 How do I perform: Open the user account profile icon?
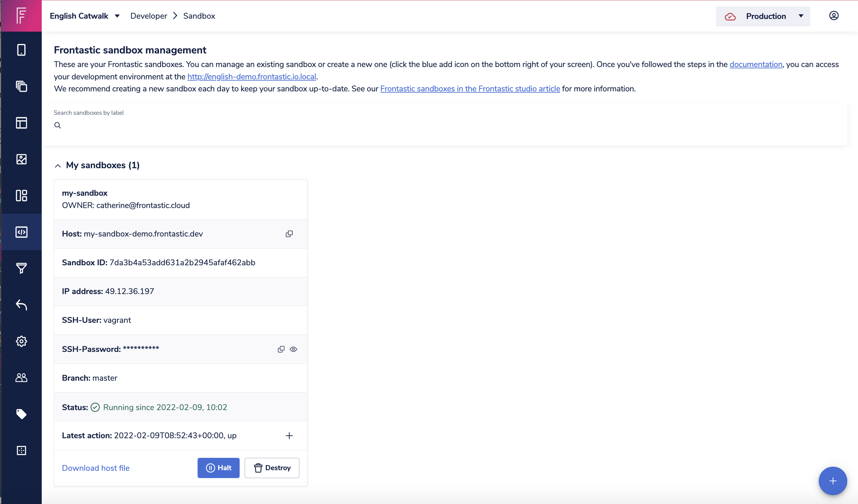[833, 16]
